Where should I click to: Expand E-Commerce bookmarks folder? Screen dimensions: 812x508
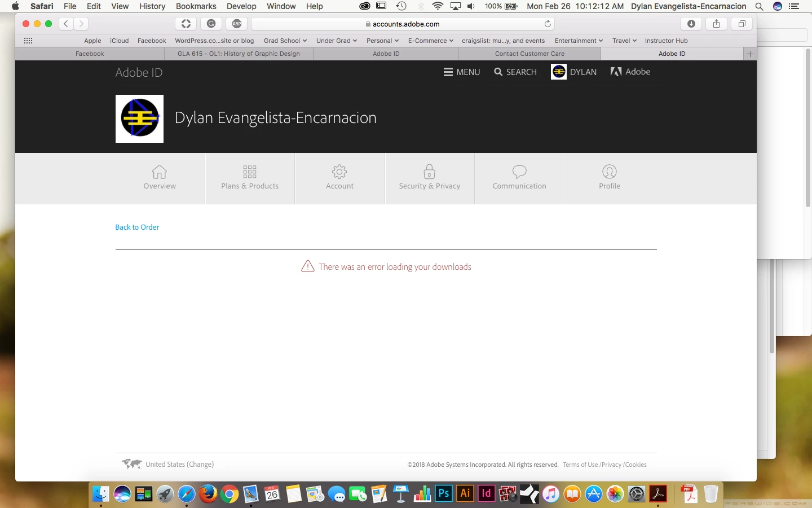click(x=431, y=41)
